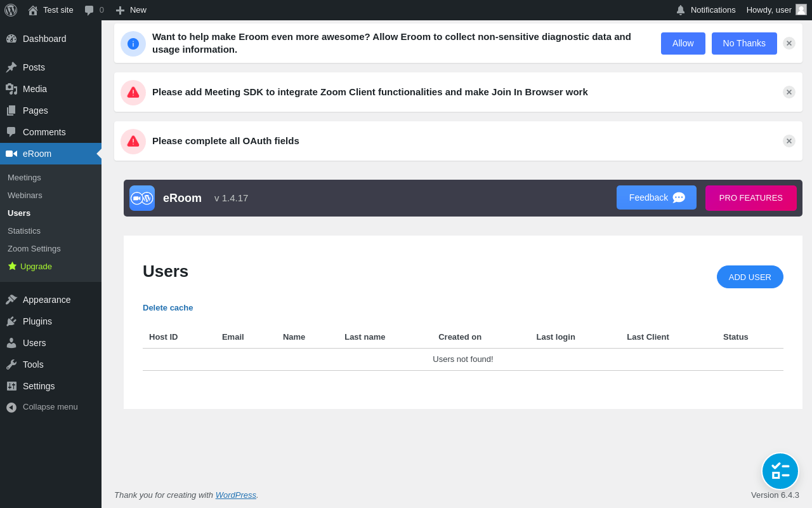The width and height of the screenshot is (812, 508).
Task: Click the Email column header
Action: 233,337
